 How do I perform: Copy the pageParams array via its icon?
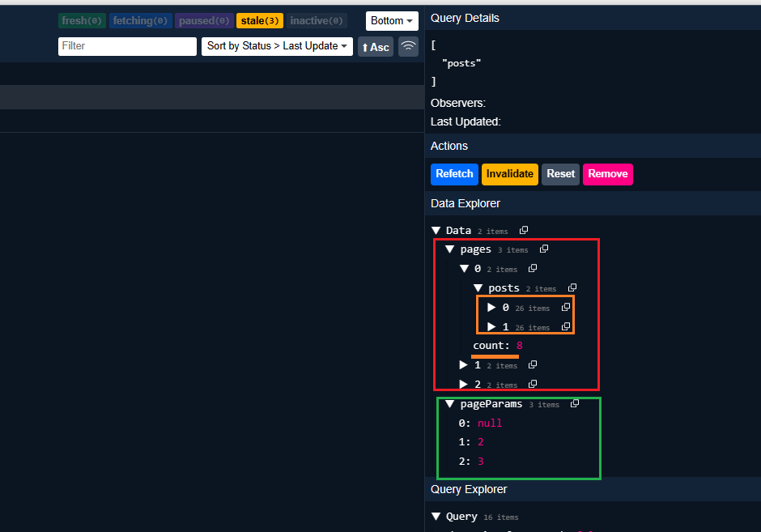(x=575, y=404)
